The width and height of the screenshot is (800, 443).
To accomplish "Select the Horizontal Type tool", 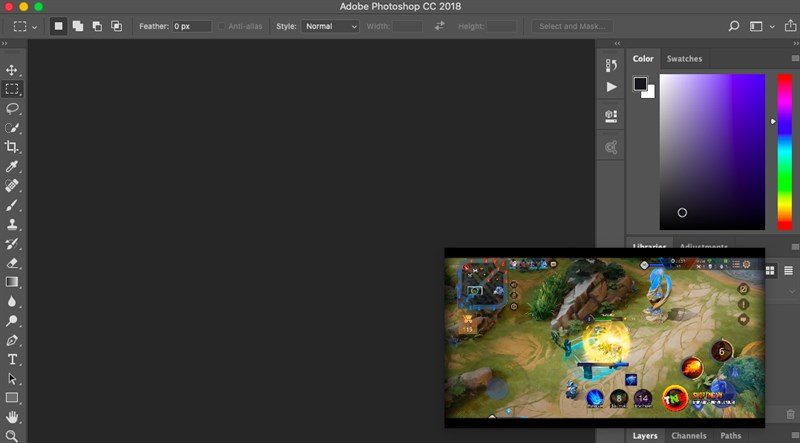I will [12, 359].
